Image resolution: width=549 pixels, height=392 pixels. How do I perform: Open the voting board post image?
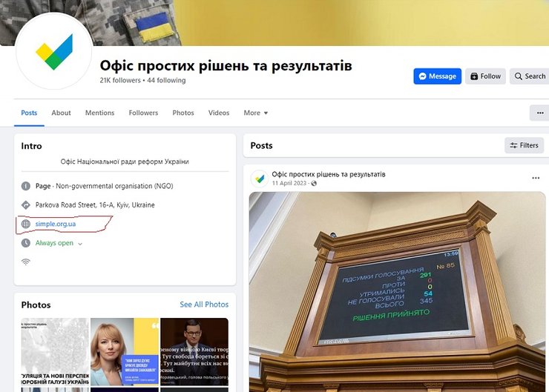[x=397, y=292]
